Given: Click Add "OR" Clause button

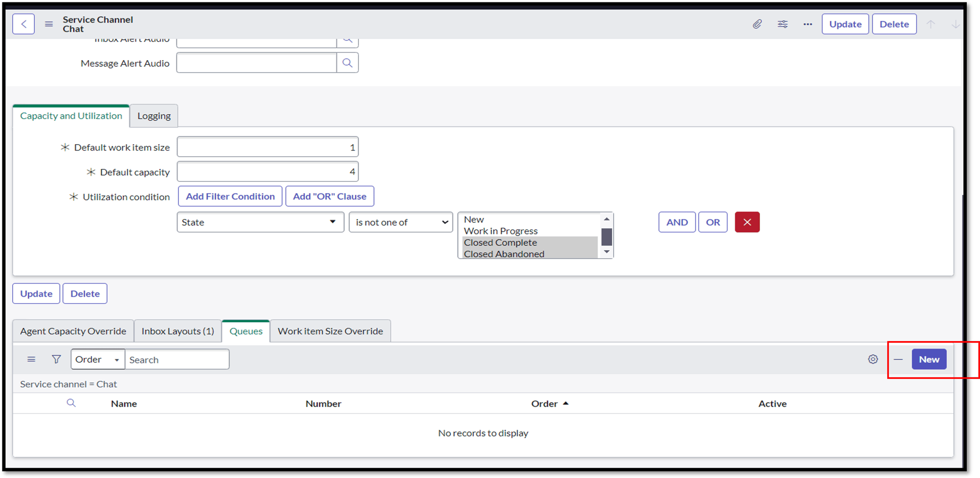Looking at the screenshot, I should click(x=329, y=196).
